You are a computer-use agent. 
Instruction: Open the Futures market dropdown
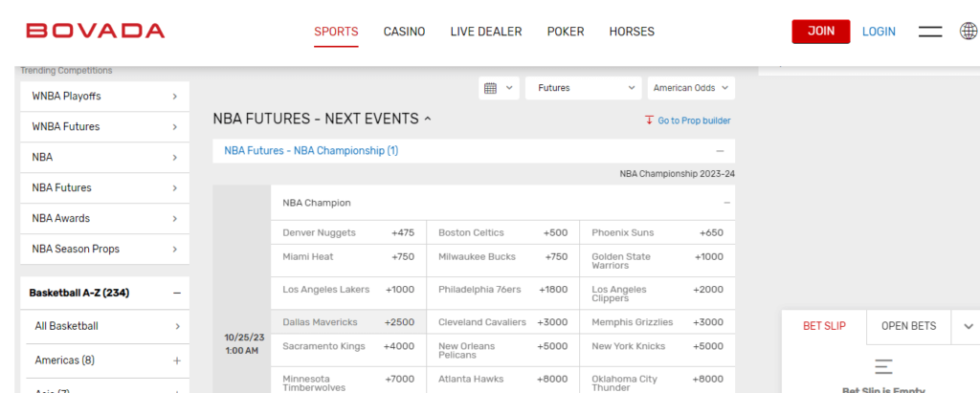click(583, 88)
